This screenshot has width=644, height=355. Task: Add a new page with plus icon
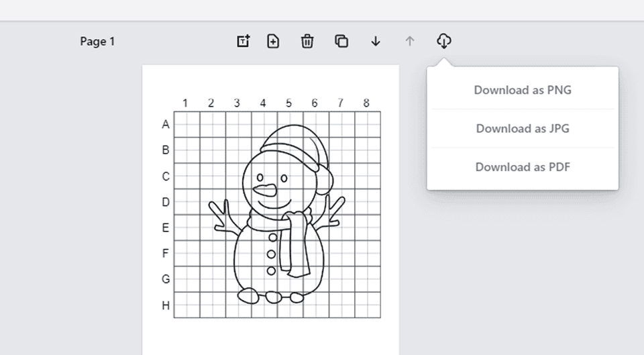[273, 41]
